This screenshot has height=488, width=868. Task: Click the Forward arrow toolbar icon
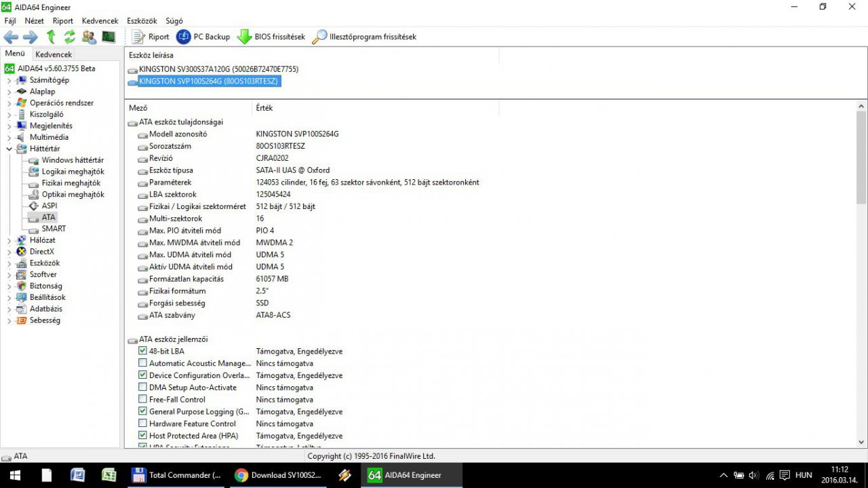click(31, 37)
